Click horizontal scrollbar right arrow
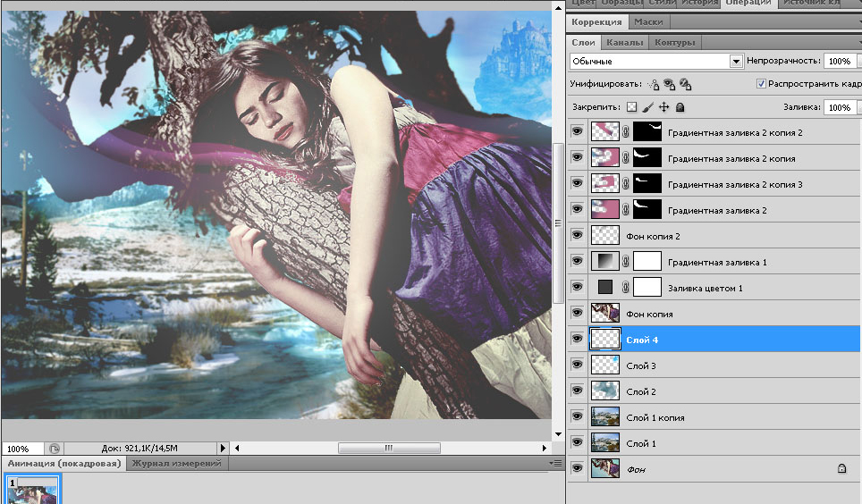 pos(545,448)
